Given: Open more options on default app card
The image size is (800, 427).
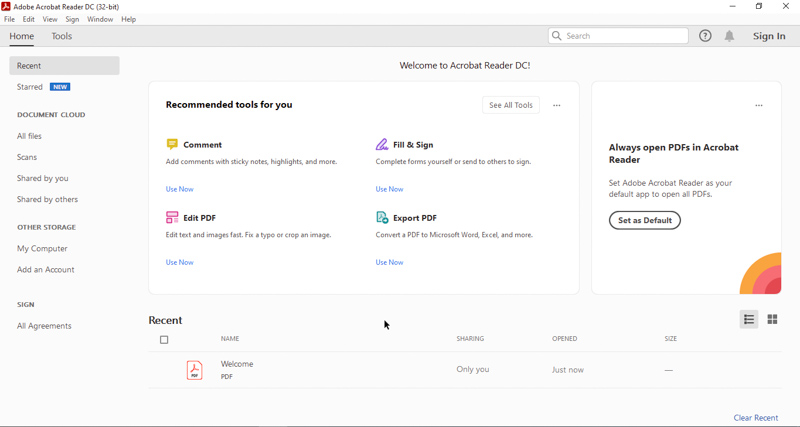Looking at the screenshot, I should pyautogui.click(x=759, y=105).
